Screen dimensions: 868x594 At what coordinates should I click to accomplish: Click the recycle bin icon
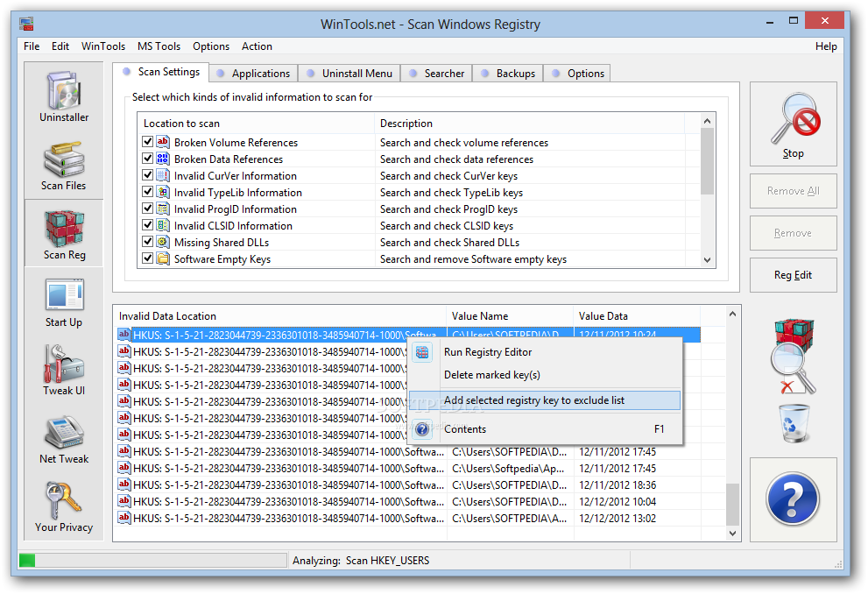(x=794, y=423)
